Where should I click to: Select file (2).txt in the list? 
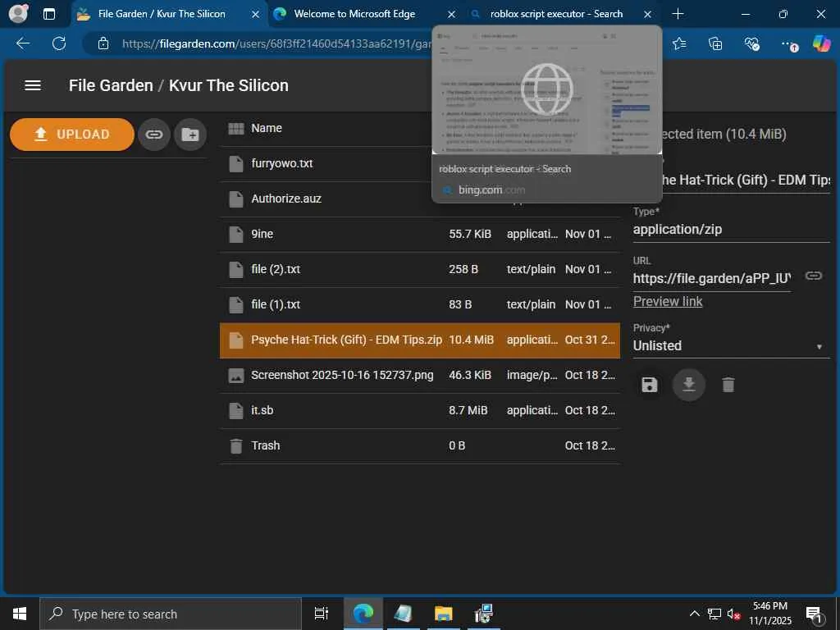[419, 269]
